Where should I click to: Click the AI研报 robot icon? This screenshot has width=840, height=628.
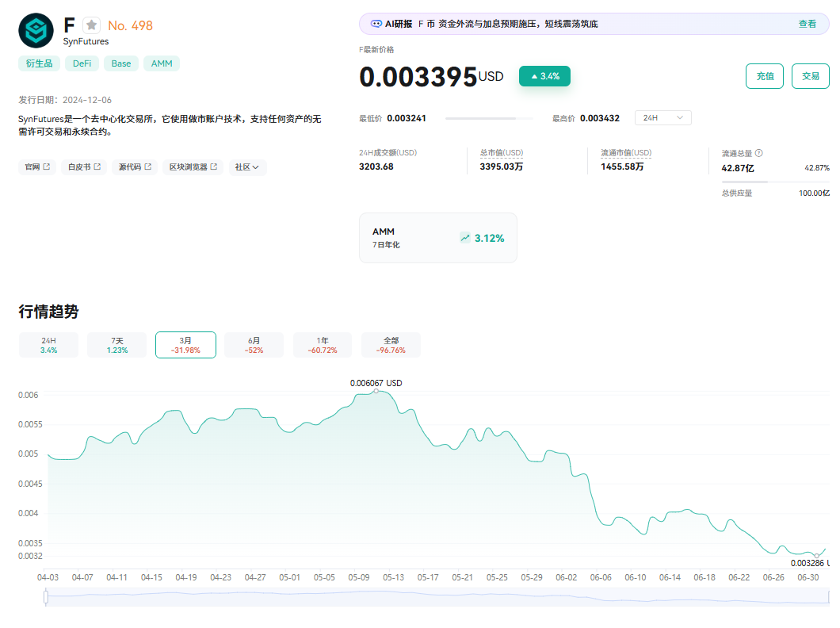[x=376, y=24]
